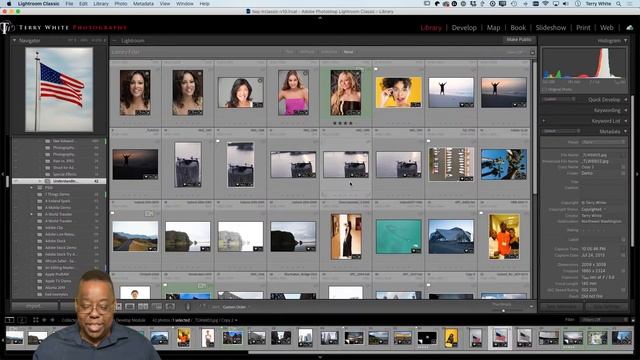This screenshot has height=360, width=640.
Task: Open the toolbar content options arrow
Action: (531, 307)
